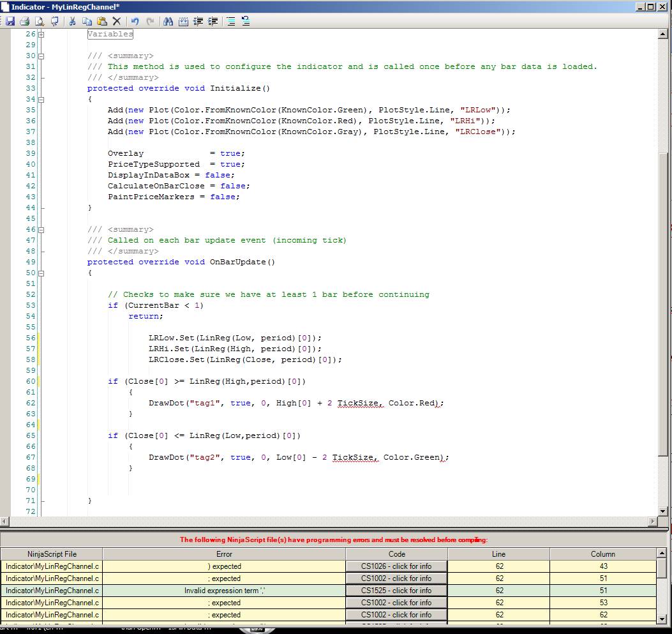This screenshot has width=672, height=634.
Task: Open CS1525 error code info
Action: 396,591
